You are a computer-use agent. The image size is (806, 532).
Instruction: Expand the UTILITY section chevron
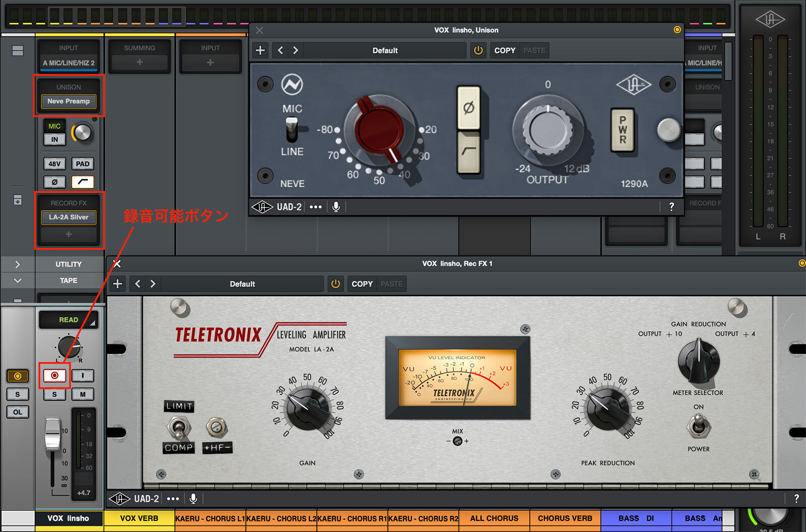pos(18,264)
